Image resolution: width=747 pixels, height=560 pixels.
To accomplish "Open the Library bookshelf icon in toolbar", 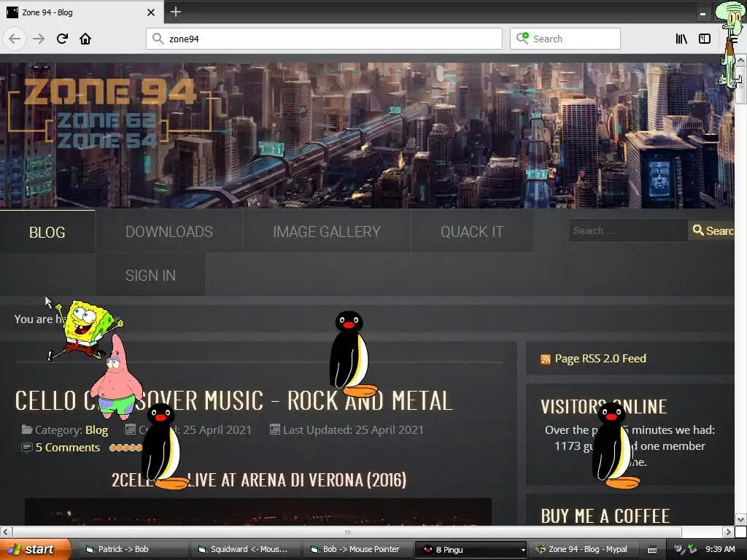I will point(681,39).
